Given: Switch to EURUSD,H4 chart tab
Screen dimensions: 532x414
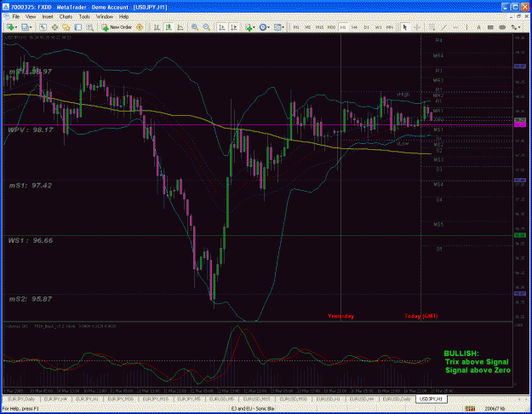Looking at the screenshot, I should click(362, 399).
